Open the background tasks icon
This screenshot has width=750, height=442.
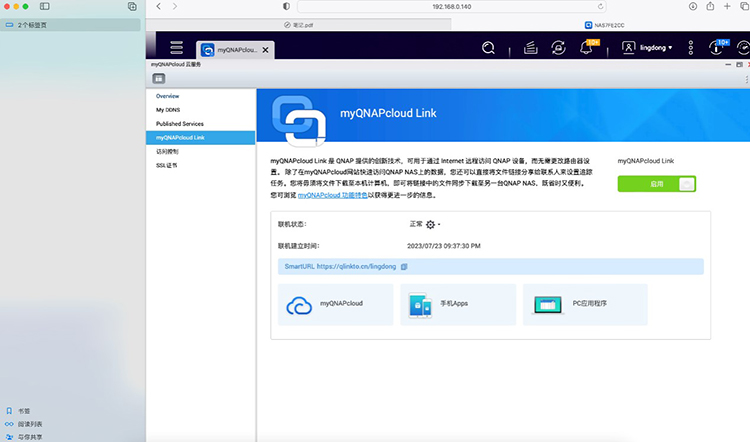(531, 47)
